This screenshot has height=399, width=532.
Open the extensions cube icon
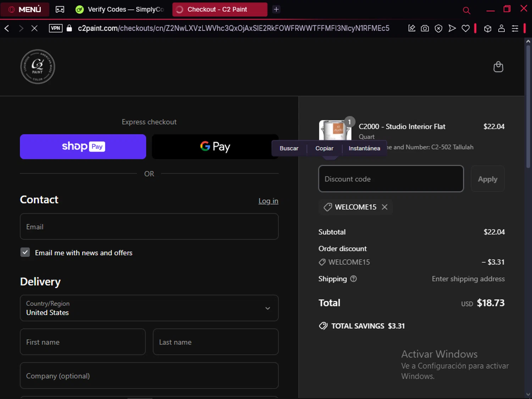[488, 29]
